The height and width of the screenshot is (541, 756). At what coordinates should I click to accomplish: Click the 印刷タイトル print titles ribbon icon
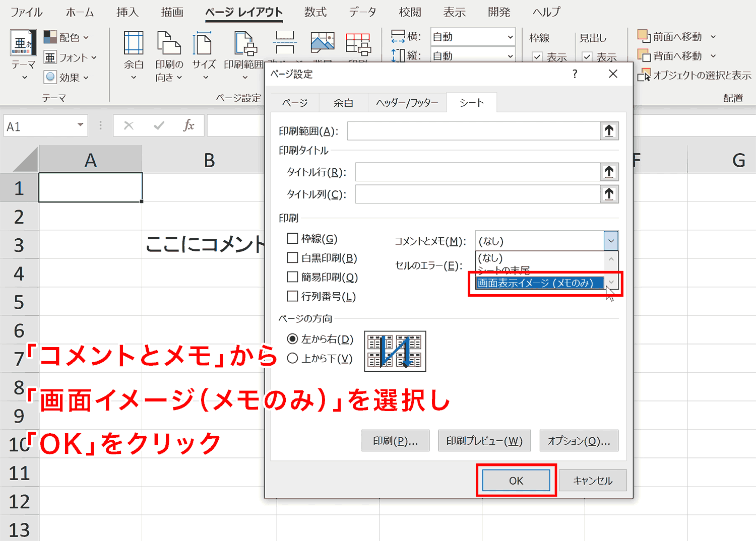(358, 43)
